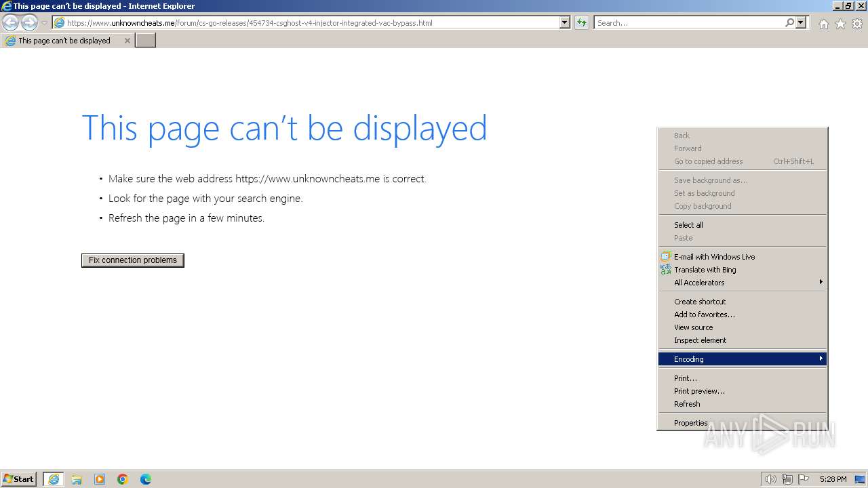Click the network tray icon

(x=787, y=479)
